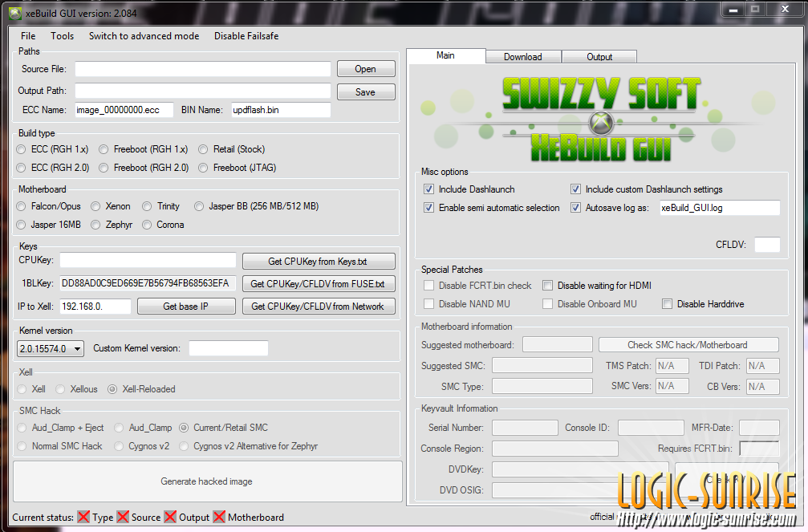808x532 pixels.
Task: Click the Custom Kernel version field
Action: [x=229, y=348]
